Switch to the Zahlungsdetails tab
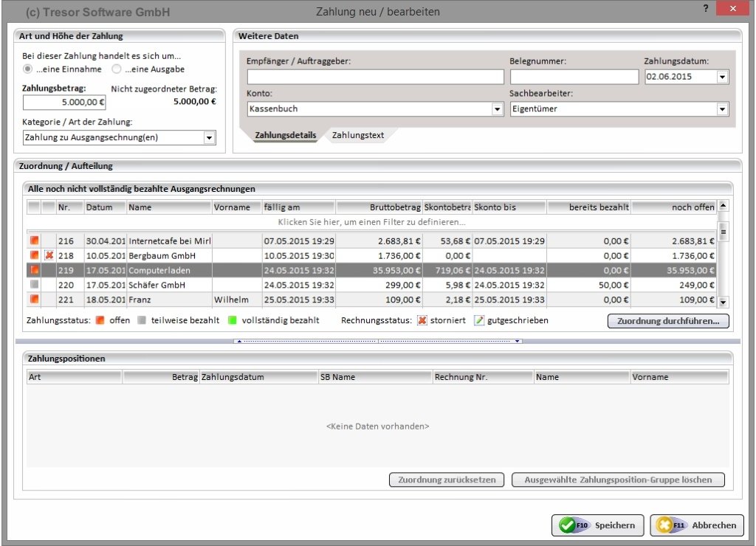The width and height of the screenshot is (756, 546). click(x=286, y=135)
